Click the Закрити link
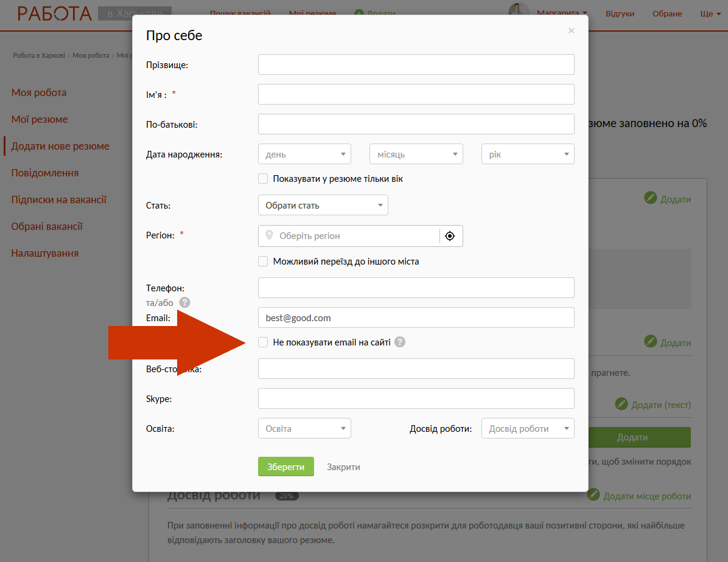 (343, 467)
